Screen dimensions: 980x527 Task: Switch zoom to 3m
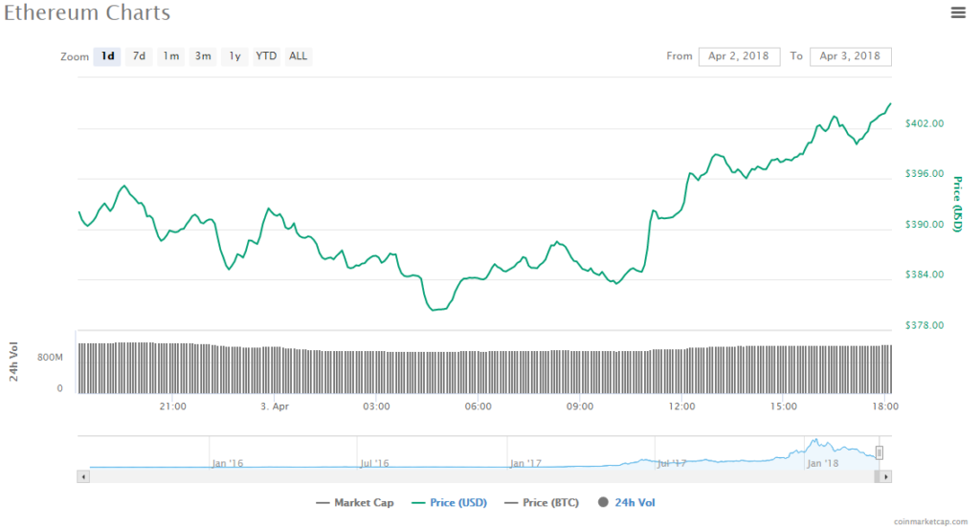pos(203,56)
